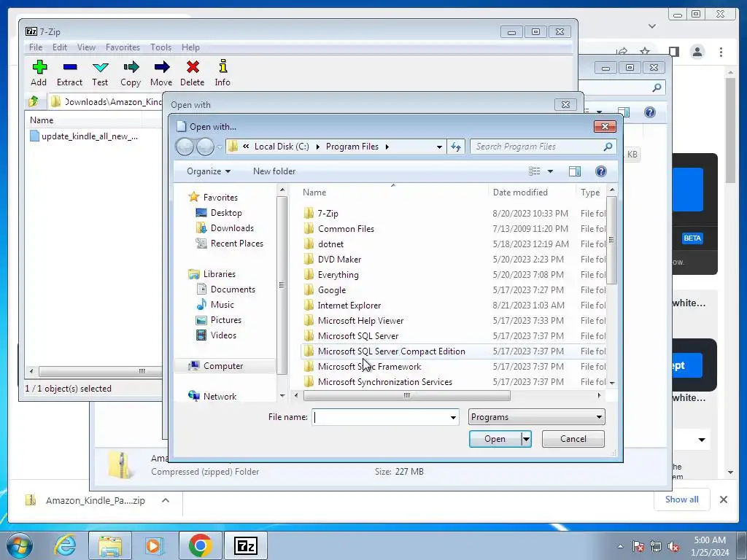Open the Edit menu in 7-Zip
The width and height of the screenshot is (747, 560).
coord(60,47)
